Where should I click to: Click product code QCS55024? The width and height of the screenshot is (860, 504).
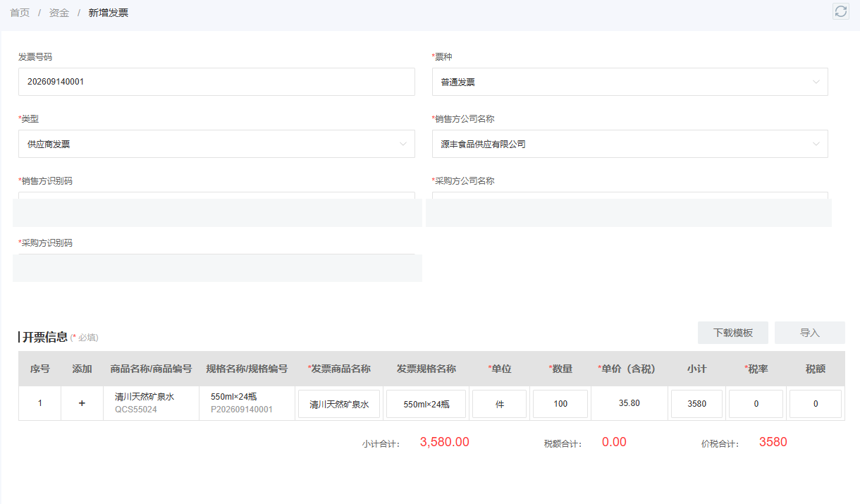pyautogui.click(x=136, y=410)
